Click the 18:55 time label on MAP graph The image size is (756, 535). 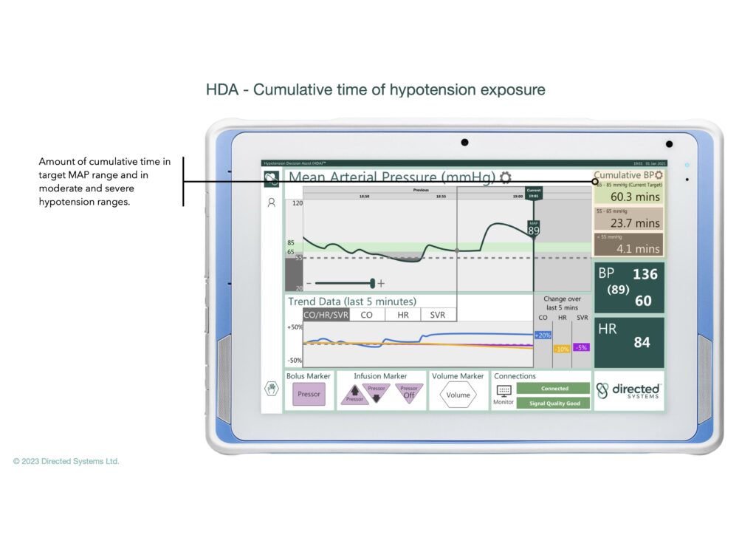(x=441, y=197)
